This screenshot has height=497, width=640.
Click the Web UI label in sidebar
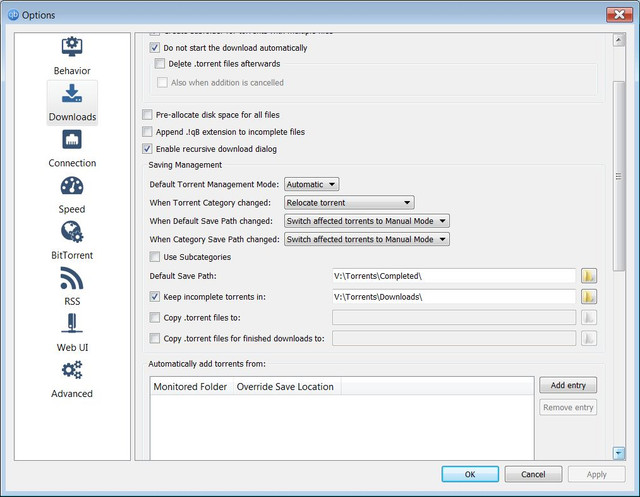(x=72, y=347)
